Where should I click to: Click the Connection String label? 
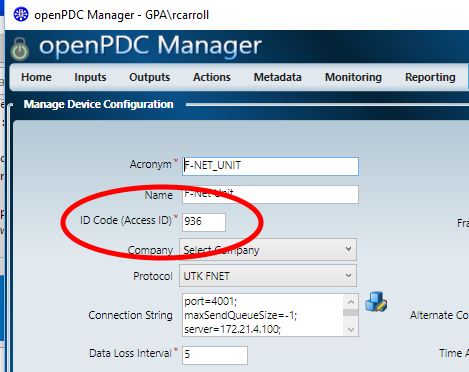click(x=130, y=315)
